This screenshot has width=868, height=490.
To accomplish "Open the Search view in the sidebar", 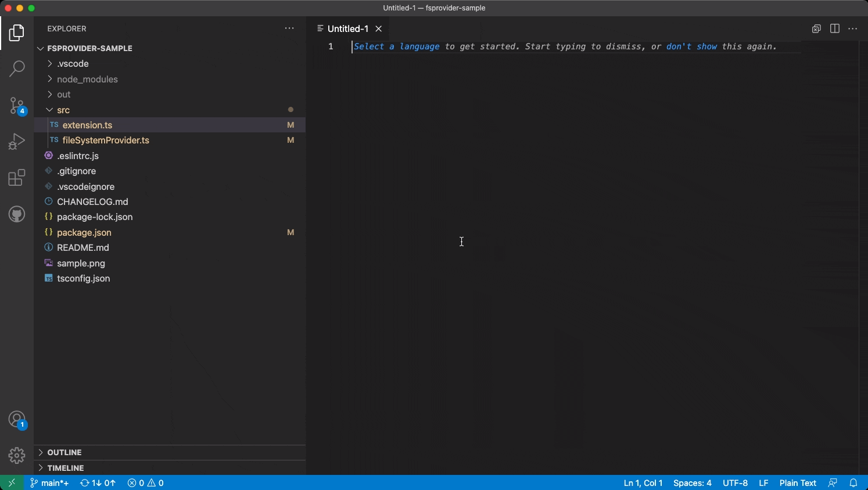I will pos(17,69).
